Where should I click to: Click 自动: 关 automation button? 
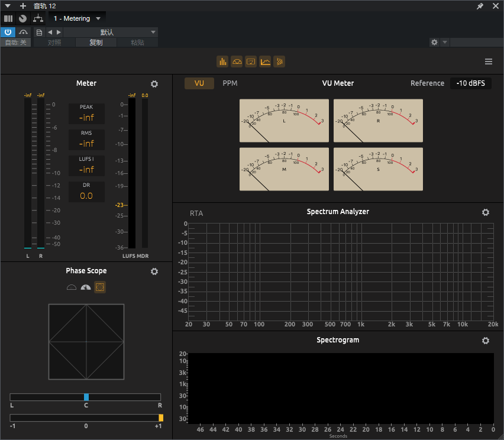point(16,43)
